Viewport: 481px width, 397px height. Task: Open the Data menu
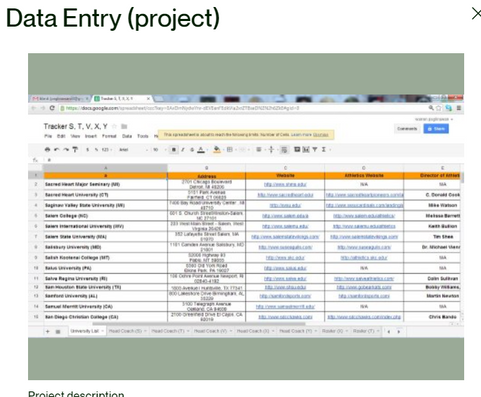(x=127, y=136)
